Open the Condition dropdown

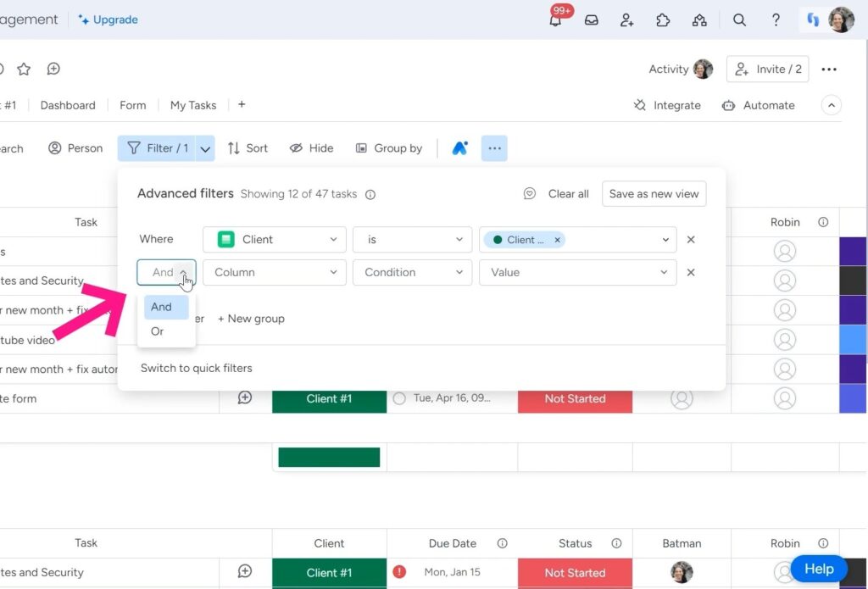(412, 272)
